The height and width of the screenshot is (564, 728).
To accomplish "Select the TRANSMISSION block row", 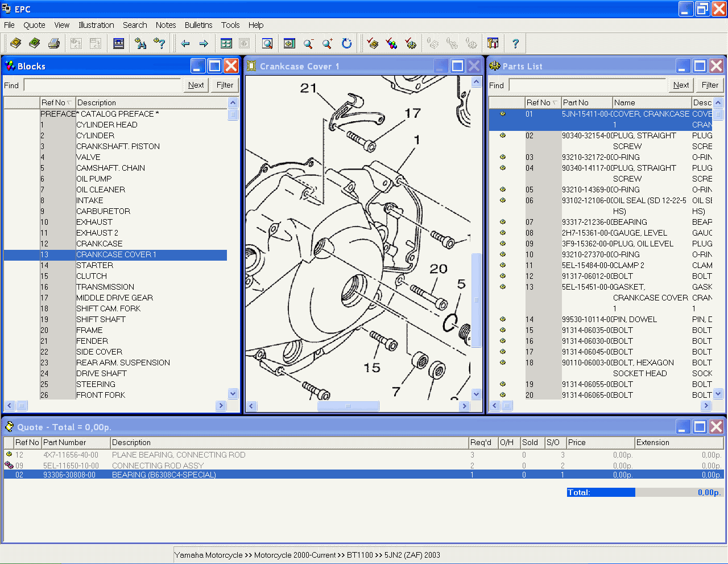I will coord(115,287).
